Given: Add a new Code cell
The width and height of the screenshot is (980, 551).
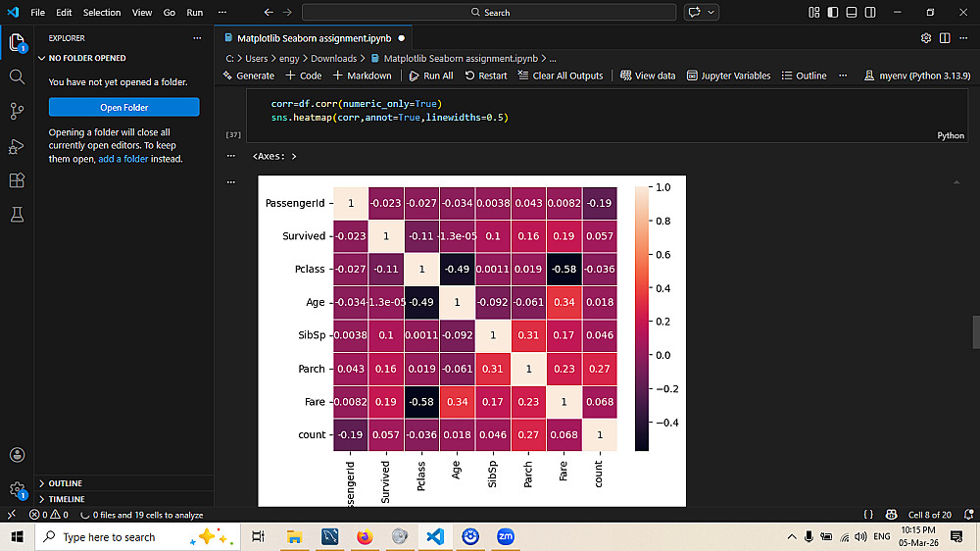Looking at the screenshot, I should click(303, 75).
